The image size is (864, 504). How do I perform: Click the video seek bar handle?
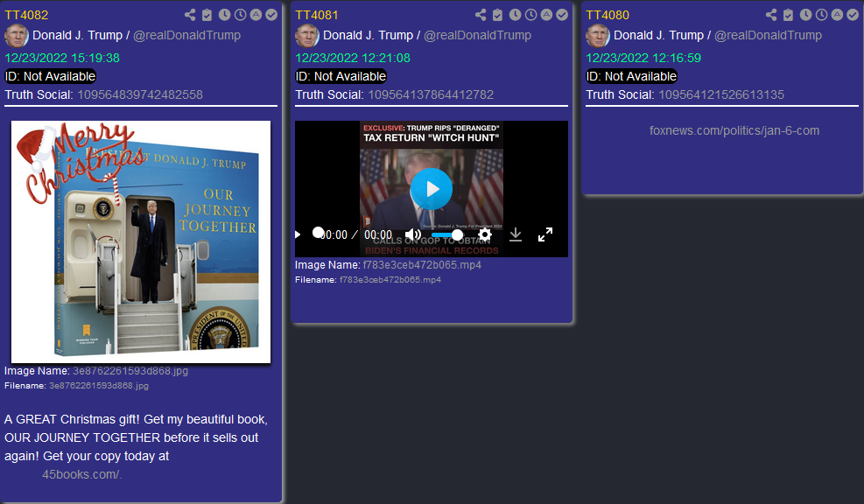click(318, 233)
